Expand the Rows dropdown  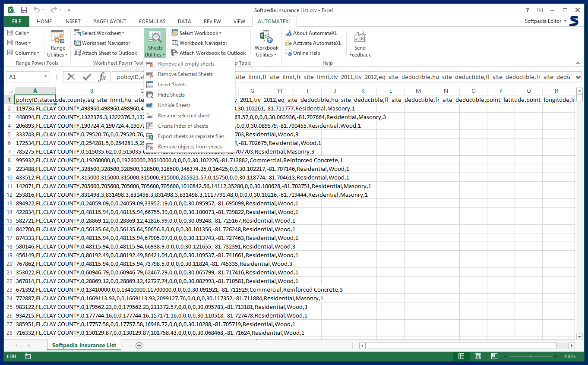pyautogui.click(x=19, y=43)
